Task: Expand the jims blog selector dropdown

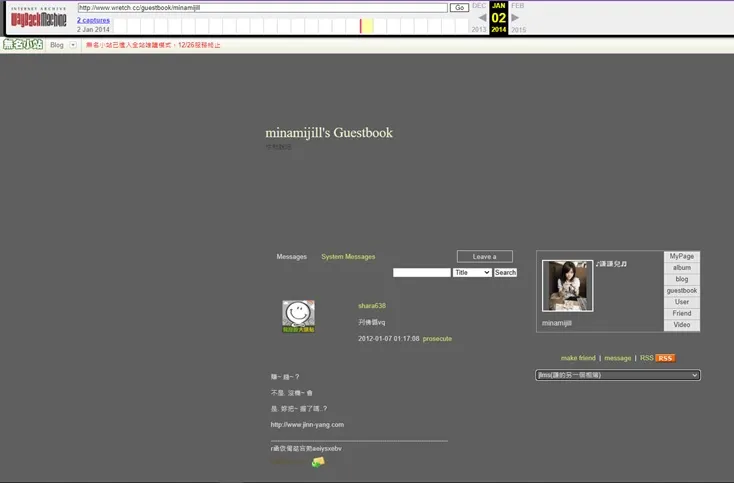Action: tap(618, 375)
